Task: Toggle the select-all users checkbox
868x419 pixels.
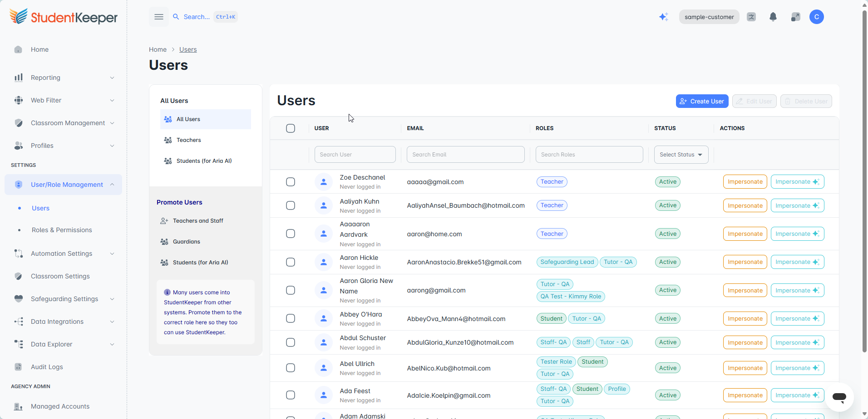Action: (x=291, y=128)
